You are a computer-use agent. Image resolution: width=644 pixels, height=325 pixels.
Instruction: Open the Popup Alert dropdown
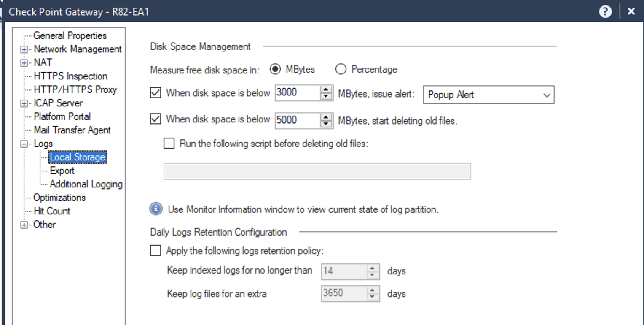pyautogui.click(x=488, y=95)
